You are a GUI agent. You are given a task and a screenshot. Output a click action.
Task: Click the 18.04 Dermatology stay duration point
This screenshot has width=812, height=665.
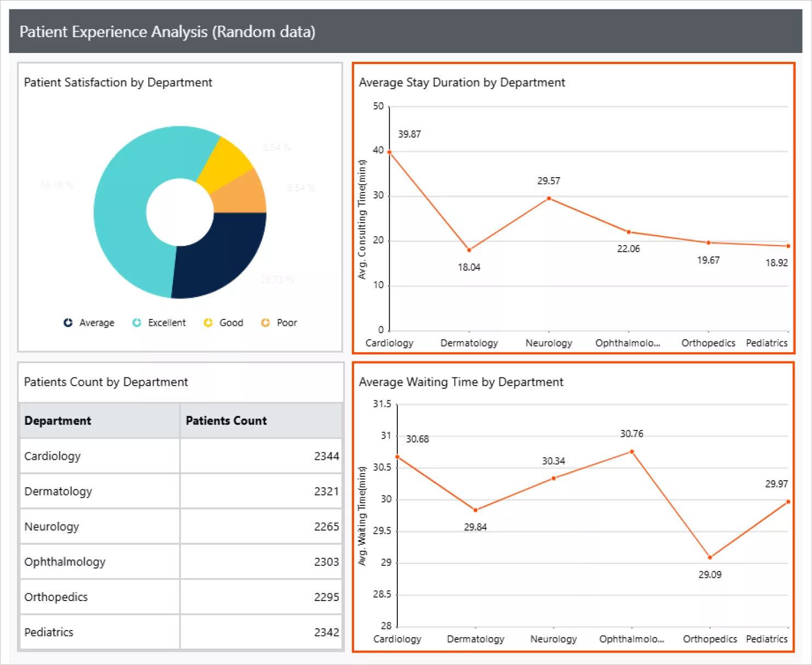469,250
